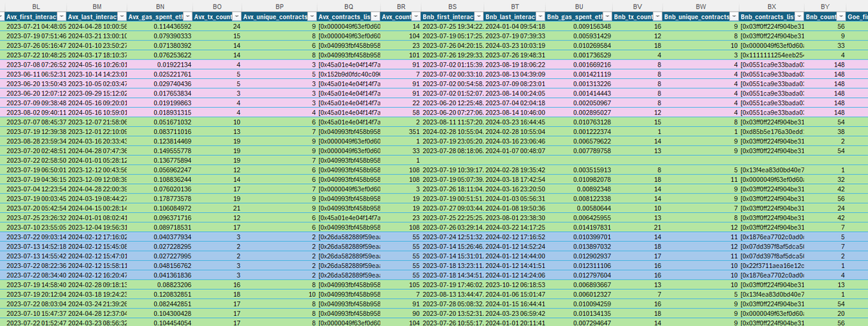Click the cell containing 0.005931429

pos(579,35)
